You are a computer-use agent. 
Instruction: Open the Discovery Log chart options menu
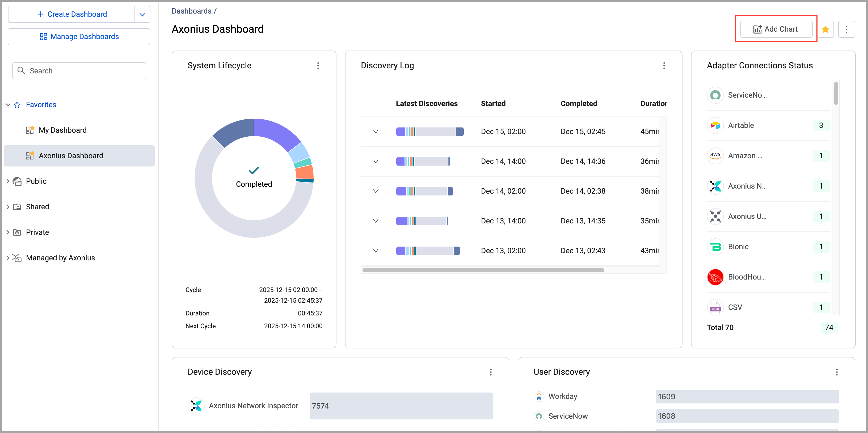tap(664, 65)
